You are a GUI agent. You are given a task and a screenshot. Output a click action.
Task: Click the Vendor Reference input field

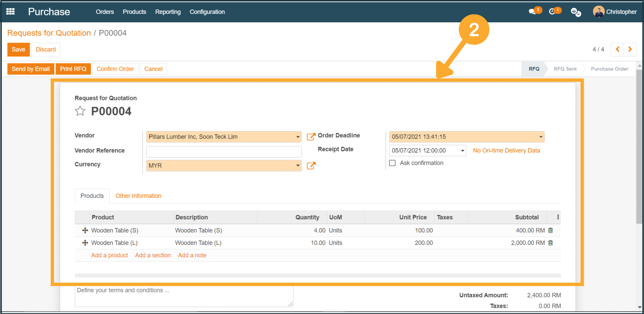(224, 152)
